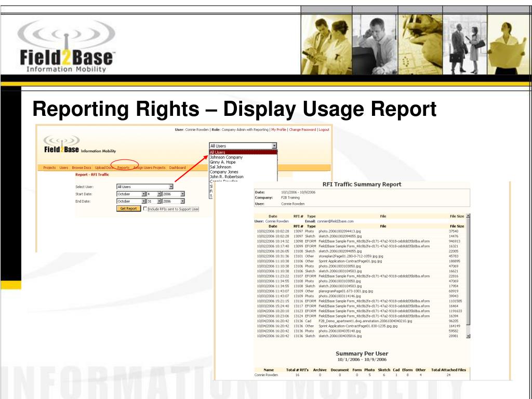The image size is (532, 399).
Task: Open the Users menu item
Action: [x=64, y=168]
